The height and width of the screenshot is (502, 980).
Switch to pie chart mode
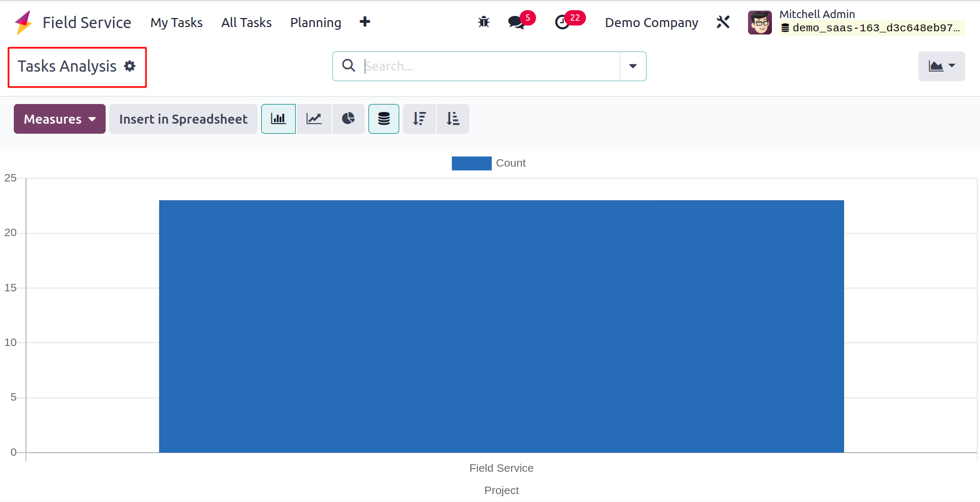pos(348,119)
